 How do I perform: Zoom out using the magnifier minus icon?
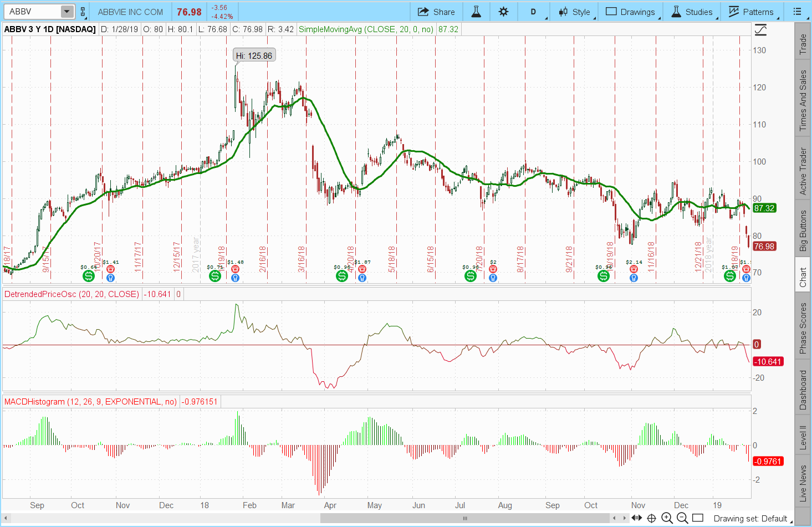tap(682, 518)
